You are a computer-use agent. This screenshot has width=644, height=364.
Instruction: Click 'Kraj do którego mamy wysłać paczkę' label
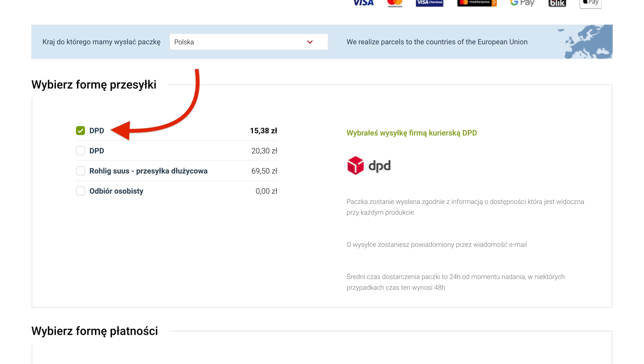pos(101,42)
